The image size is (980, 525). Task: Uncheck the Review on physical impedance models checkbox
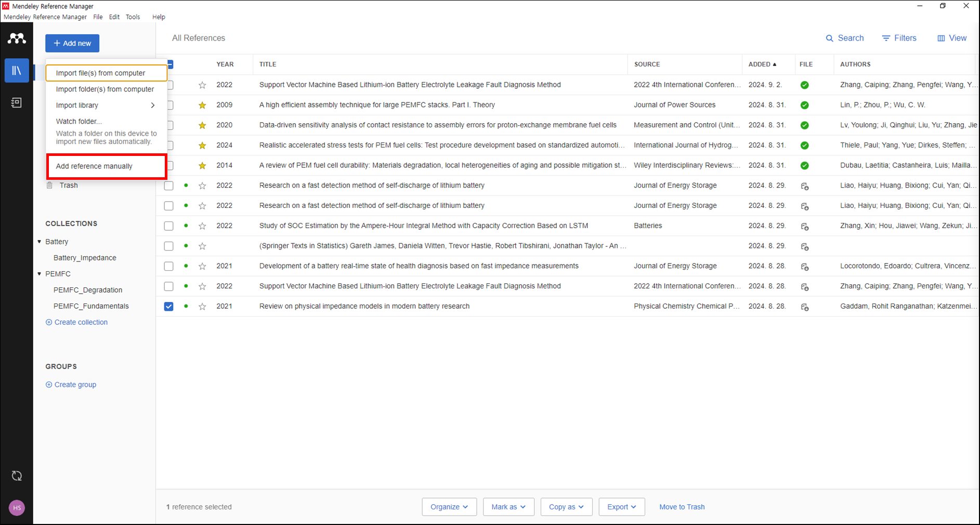coord(168,307)
